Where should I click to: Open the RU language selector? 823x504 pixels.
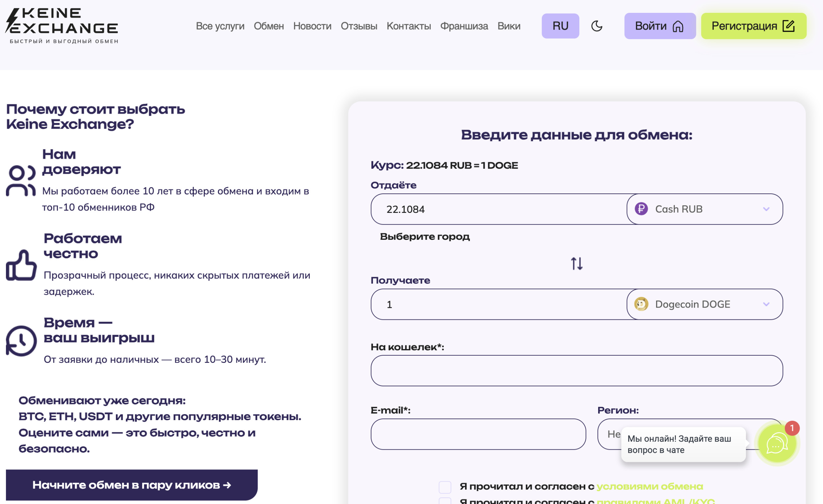click(x=560, y=26)
